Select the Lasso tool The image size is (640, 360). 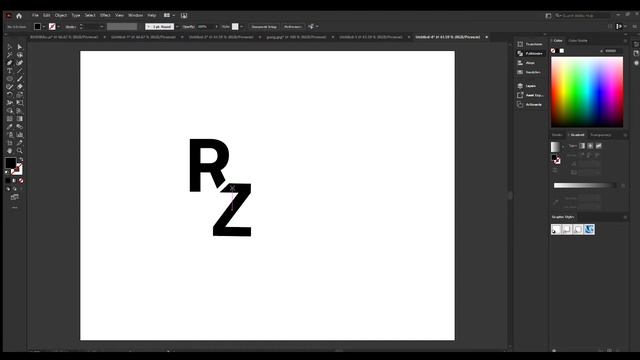tap(20, 55)
